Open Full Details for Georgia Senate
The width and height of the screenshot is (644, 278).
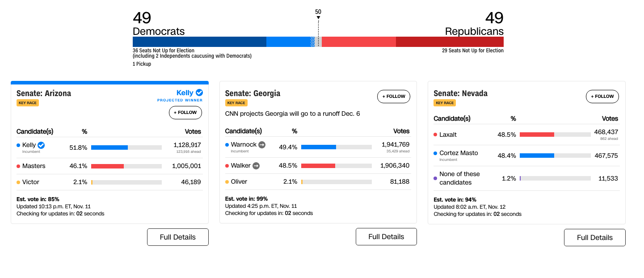click(x=386, y=236)
